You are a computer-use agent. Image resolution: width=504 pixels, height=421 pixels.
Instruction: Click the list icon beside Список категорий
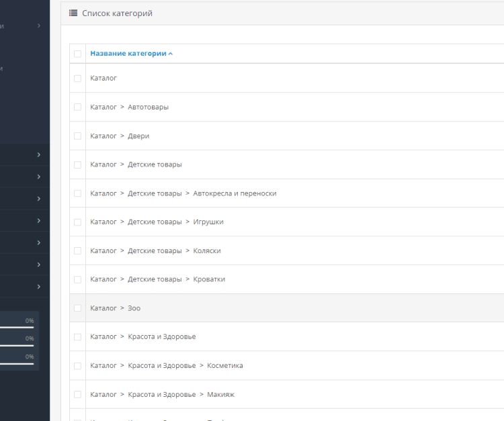[73, 13]
